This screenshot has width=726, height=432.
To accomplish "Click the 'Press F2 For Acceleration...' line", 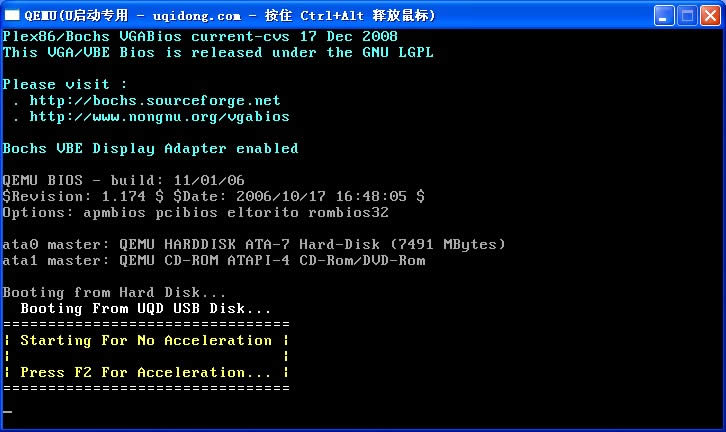I will tap(146, 372).
